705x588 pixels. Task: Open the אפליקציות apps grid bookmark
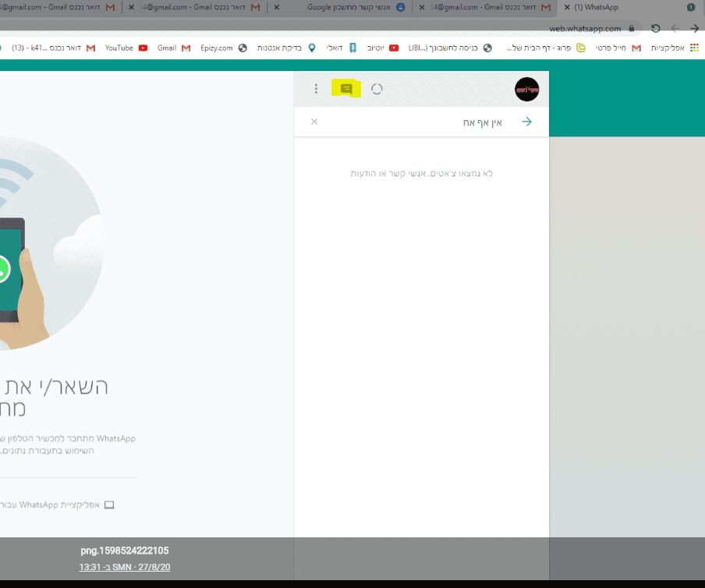coord(673,48)
